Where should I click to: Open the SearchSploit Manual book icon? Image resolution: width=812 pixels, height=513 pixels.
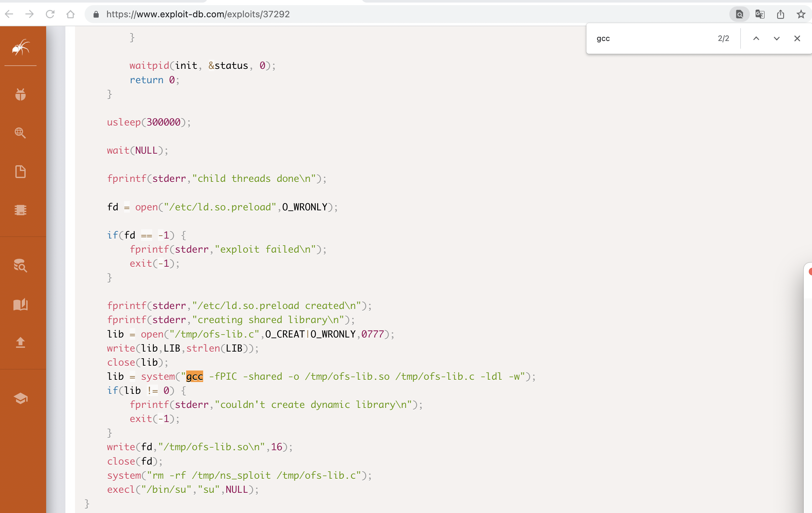[21, 304]
